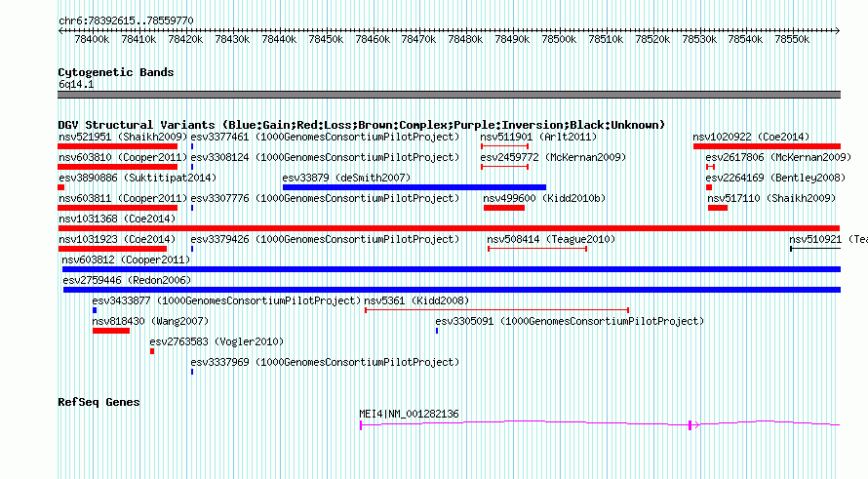Open the esv2459772 (McKernan2009) variant label
The width and height of the screenshot is (868, 479).
(x=553, y=157)
